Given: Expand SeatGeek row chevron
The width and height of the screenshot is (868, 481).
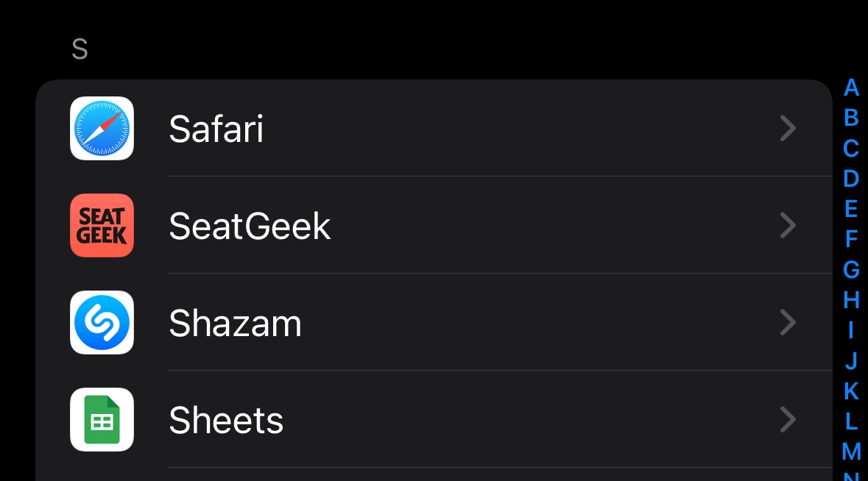Looking at the screenshot, I should click(788, 226).
